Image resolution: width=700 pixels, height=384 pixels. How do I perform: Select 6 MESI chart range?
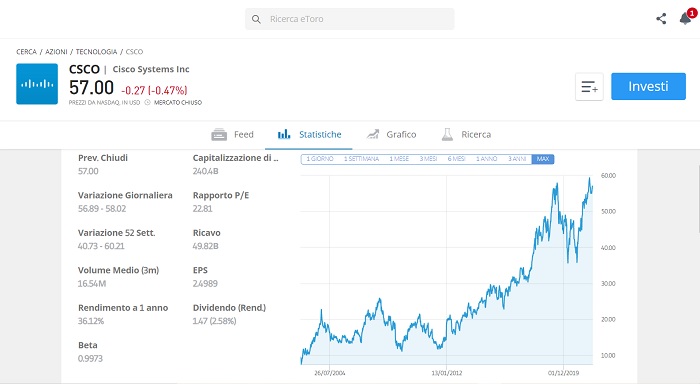457,159
